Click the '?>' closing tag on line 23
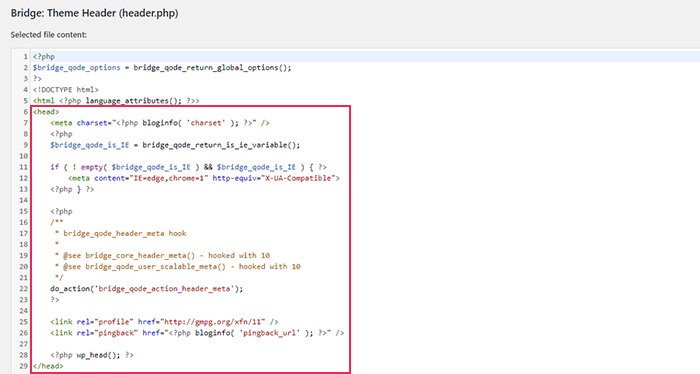Image resolution: width=700 pixels, height=374 pixels. [54, 299]
